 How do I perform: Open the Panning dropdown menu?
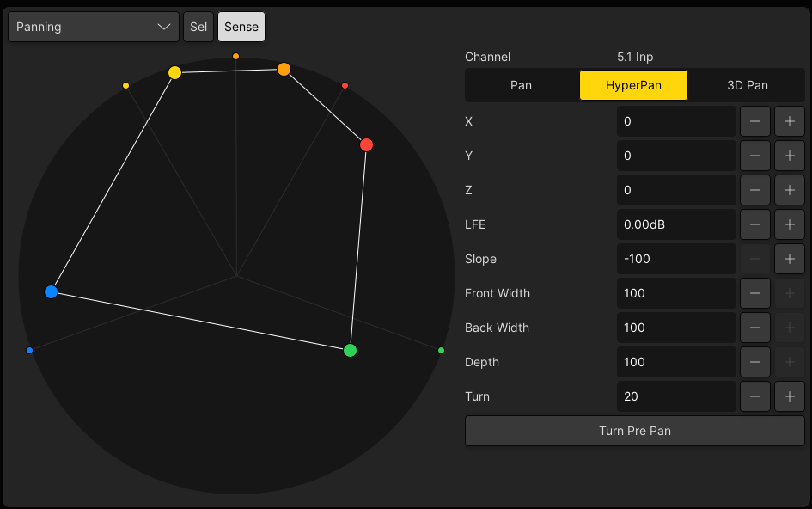pos(93,27)
